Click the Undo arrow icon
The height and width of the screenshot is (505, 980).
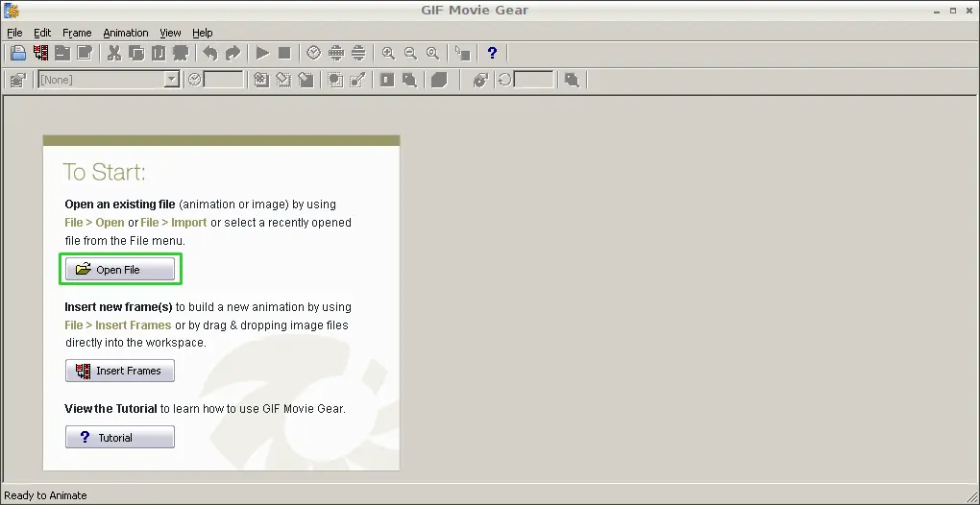pyautogui.click(x=210, y=53)
